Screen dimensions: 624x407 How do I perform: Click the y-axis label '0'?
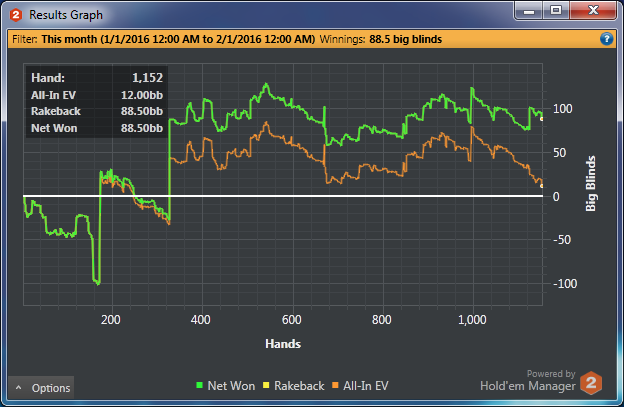556,197
